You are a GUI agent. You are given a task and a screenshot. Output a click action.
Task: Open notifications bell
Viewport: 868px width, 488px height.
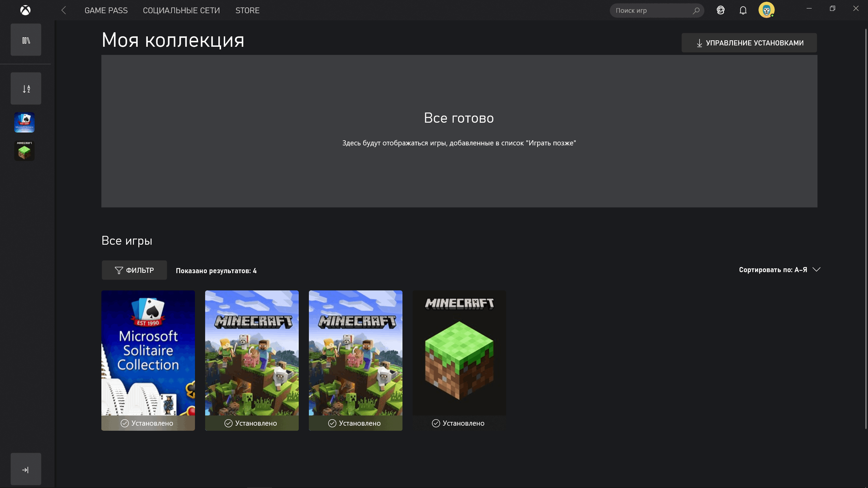743,11
